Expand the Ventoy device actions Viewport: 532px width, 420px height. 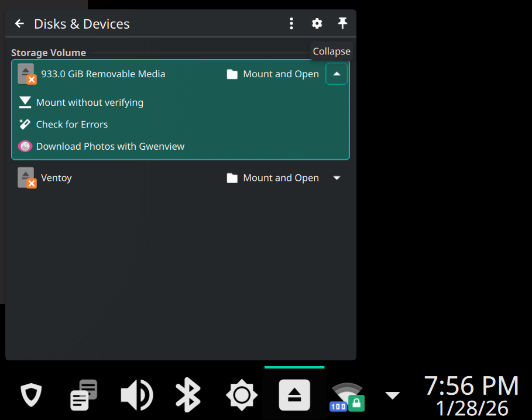pyautogui.click(x=337, y=178)
